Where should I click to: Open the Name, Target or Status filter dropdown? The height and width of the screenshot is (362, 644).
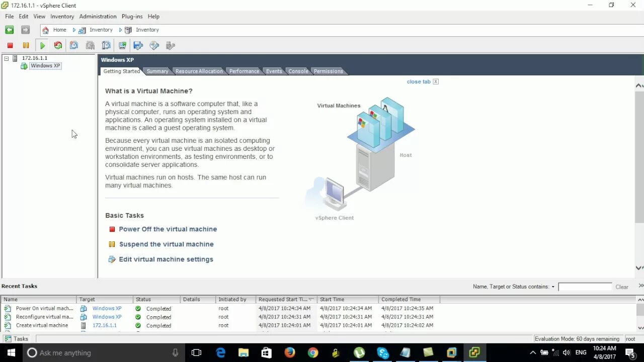coord(553,287)
